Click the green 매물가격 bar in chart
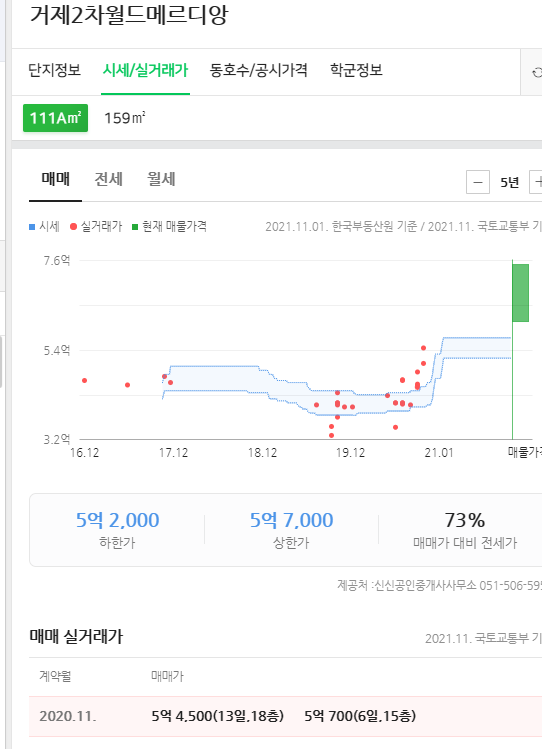This screenshot has width=542, height=749. (x=521, y=293)
